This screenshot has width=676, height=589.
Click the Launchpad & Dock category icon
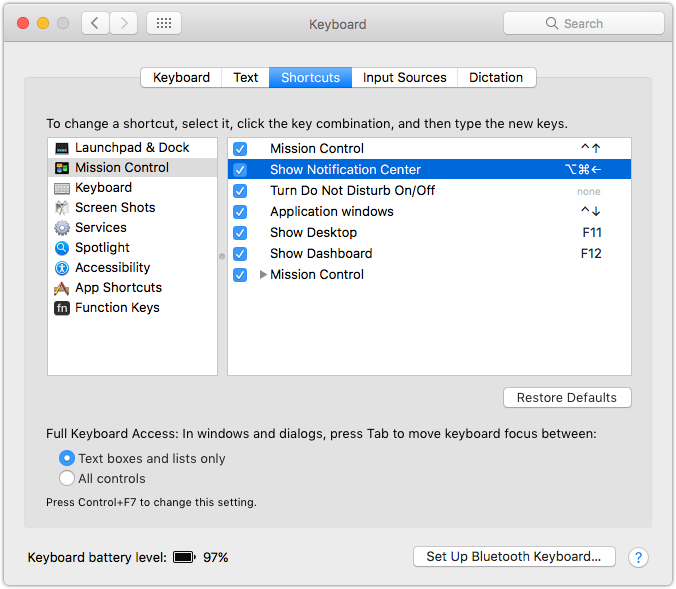(62, 148)
